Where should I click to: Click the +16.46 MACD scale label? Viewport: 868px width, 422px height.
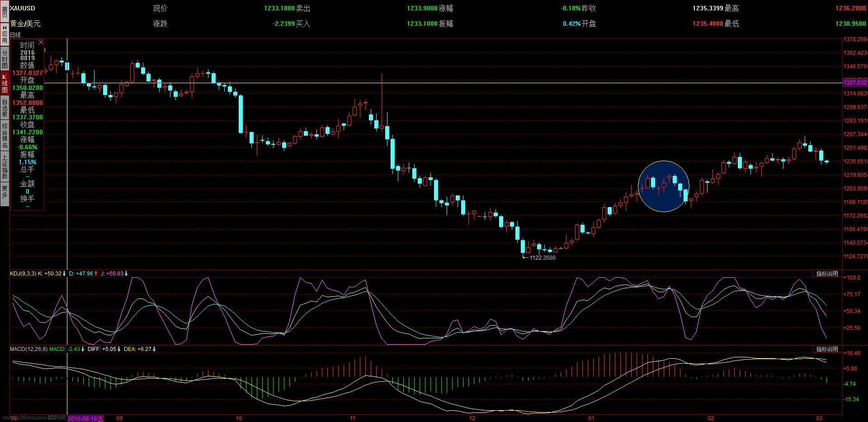852,353
